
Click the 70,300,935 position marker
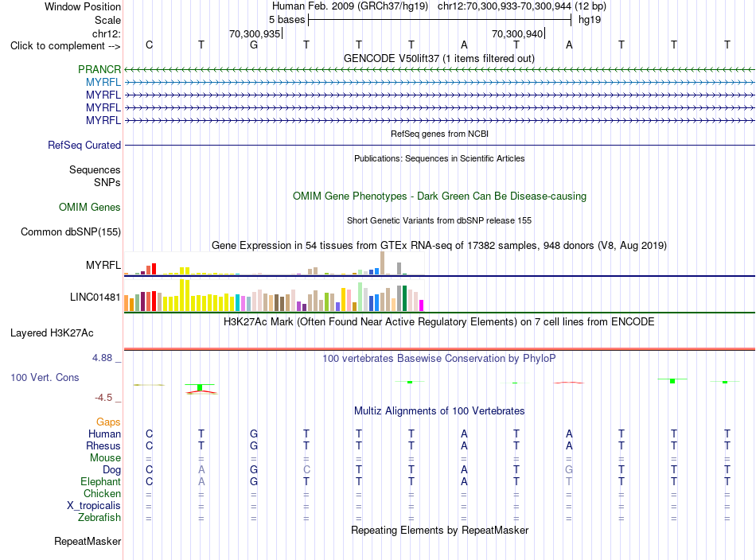[255, 33]
